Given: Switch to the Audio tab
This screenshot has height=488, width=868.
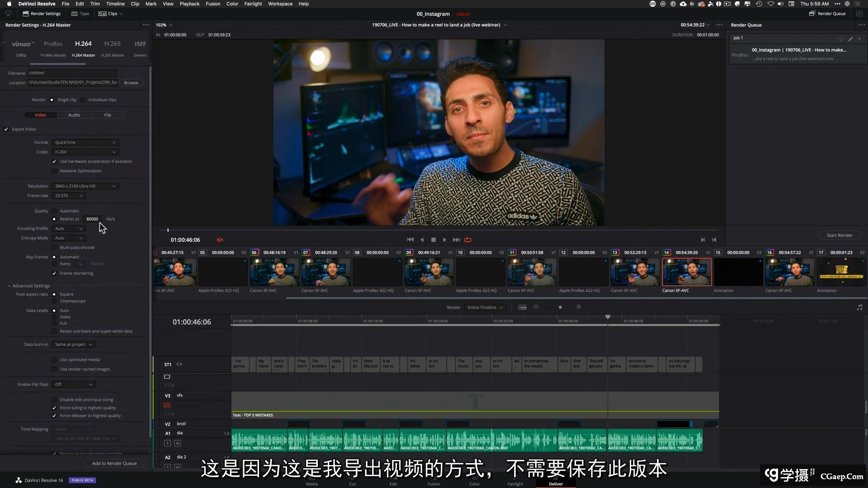Looking at the screenshot, I should coord(74,115).
